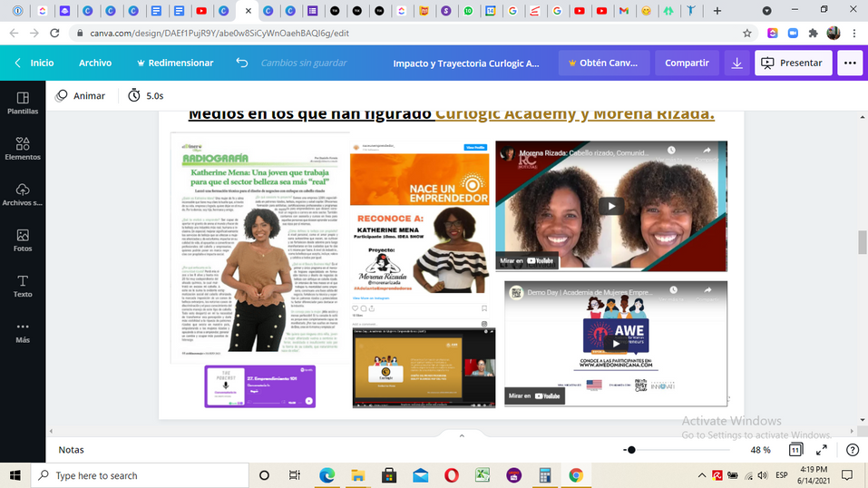This screenshot has width=868, height=488.
Task: Edit the design title field
Action: click(x=466, y=63)
